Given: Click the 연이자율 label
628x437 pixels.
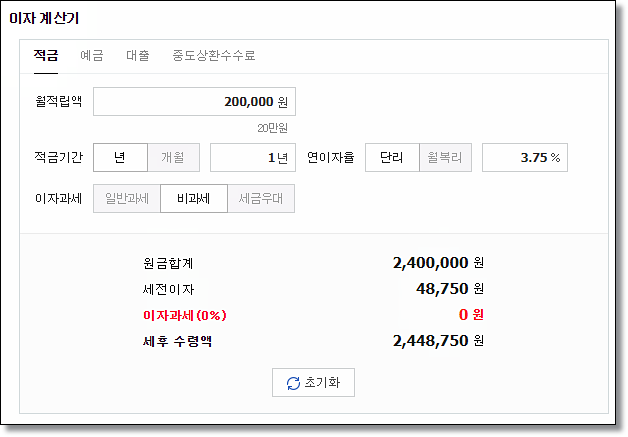Looking at the screenshot, I should [x=331, y=157].
